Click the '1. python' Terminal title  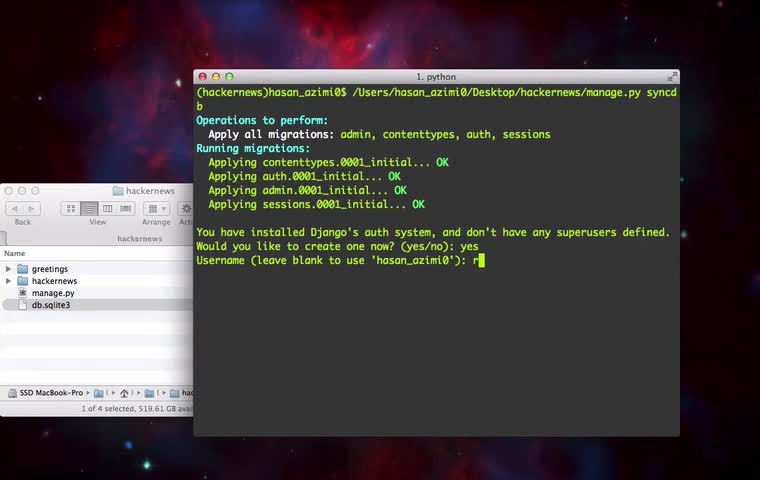(436, 77)
